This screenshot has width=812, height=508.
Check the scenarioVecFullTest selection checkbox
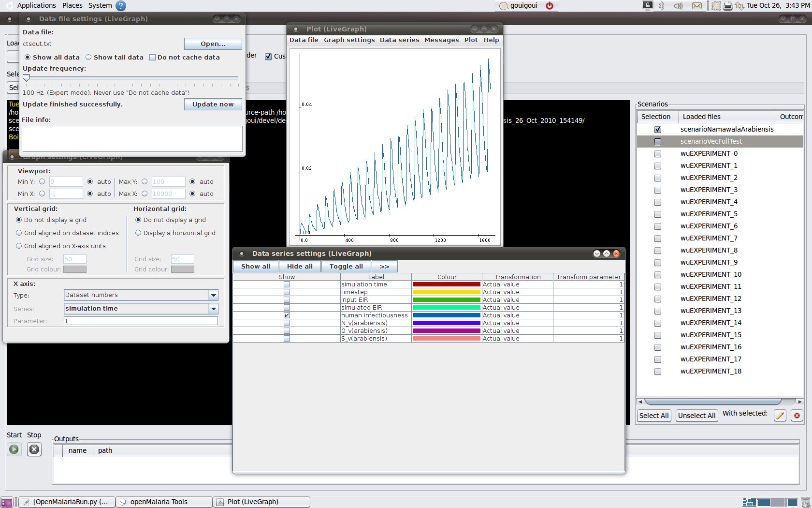click(x=657, y=142)
